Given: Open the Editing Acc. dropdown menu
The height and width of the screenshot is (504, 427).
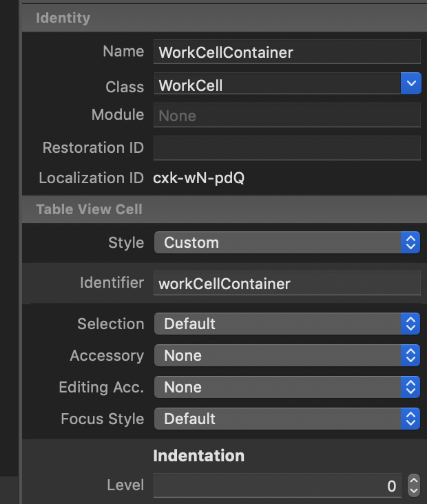Looking at the screenshot, I should point(287,387).
